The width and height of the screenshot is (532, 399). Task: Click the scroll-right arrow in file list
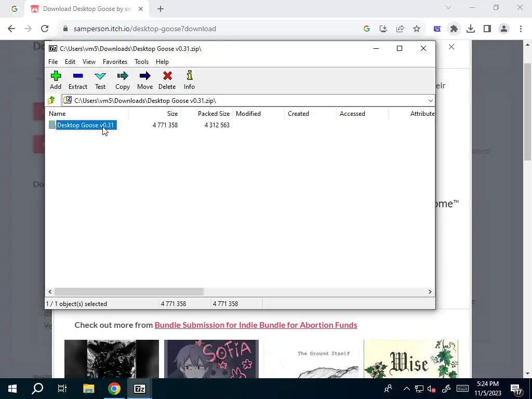tap(430, 292)
